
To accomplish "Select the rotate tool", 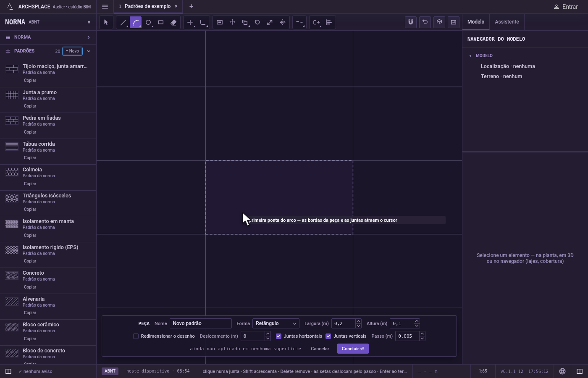I will pyautogui.click(x=257, y=22).
